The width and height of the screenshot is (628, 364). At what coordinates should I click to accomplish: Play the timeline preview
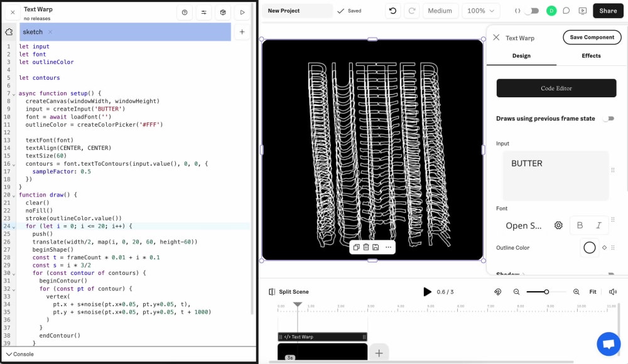427,292
